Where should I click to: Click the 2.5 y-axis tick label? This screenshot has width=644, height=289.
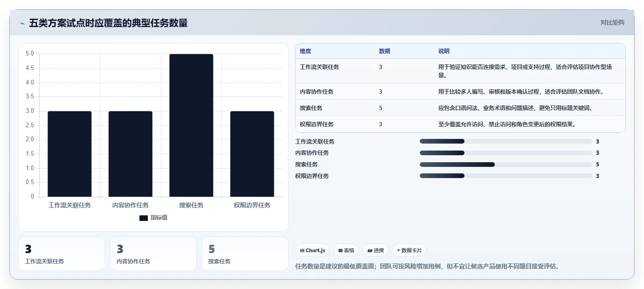coord(30,125)
